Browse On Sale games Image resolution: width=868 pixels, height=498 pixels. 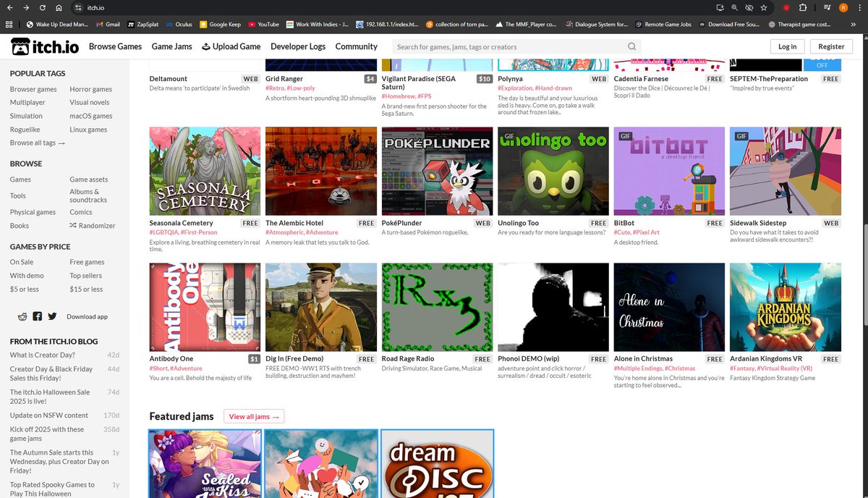22,262
